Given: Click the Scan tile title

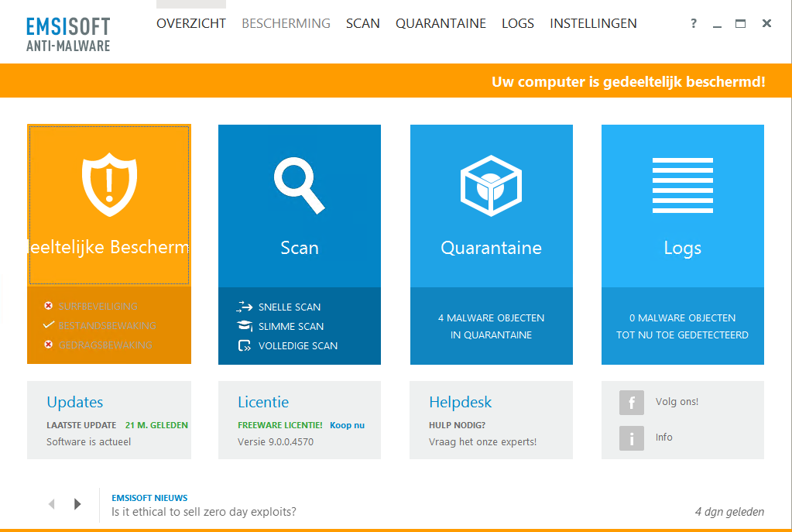Looking at the screenshot, I should click(300, 248).
